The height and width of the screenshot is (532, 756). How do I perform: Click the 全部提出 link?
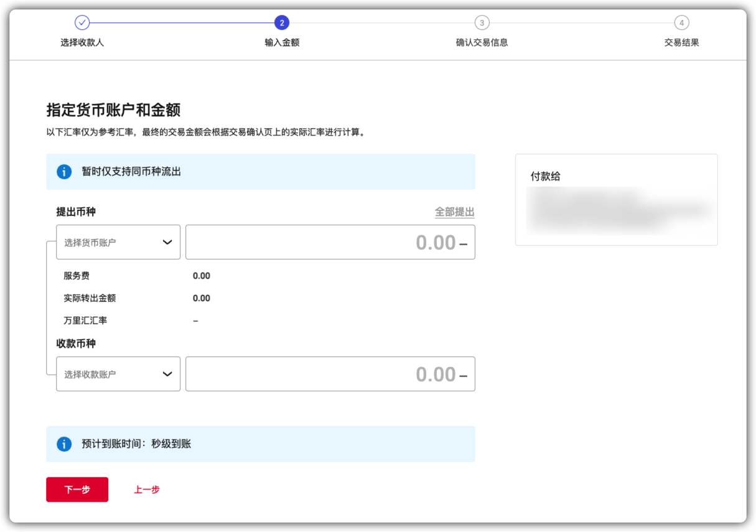455,212
